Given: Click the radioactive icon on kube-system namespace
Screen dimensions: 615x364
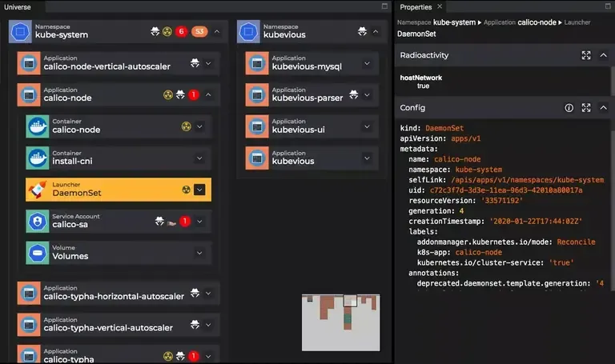Looking at the screenshot, I should tap(167, 31).
